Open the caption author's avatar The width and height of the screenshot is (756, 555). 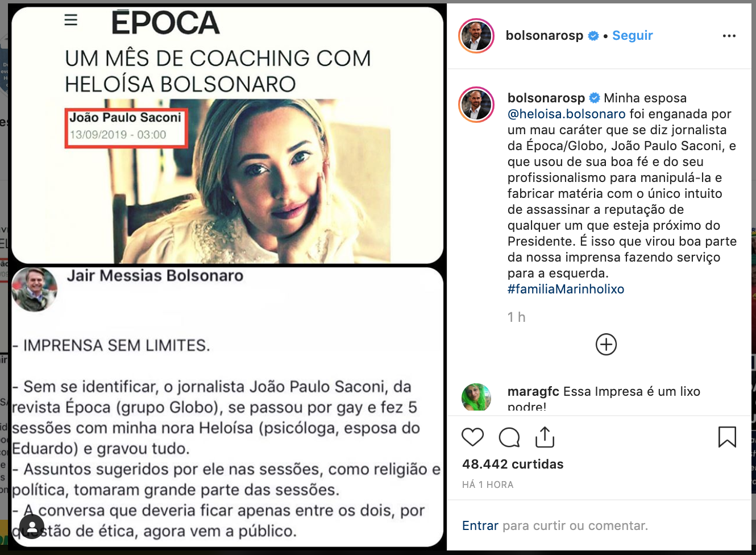(x=476, y=105)
